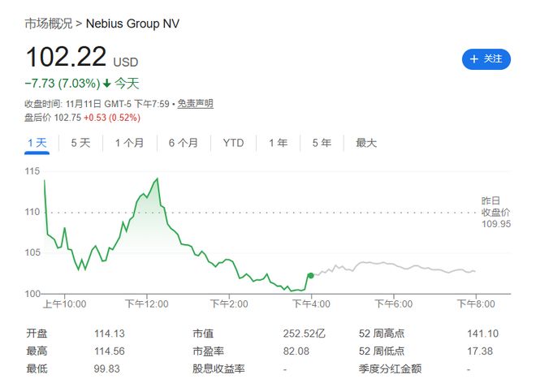Click the chart peak near 下午12:00
This screenshot has width=536, height=392.
156,179
